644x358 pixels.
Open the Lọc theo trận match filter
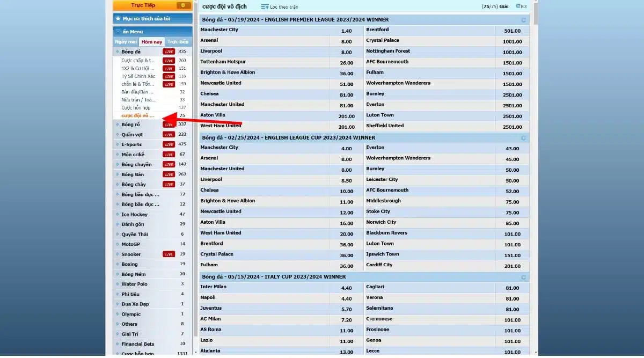click(280, 6)
